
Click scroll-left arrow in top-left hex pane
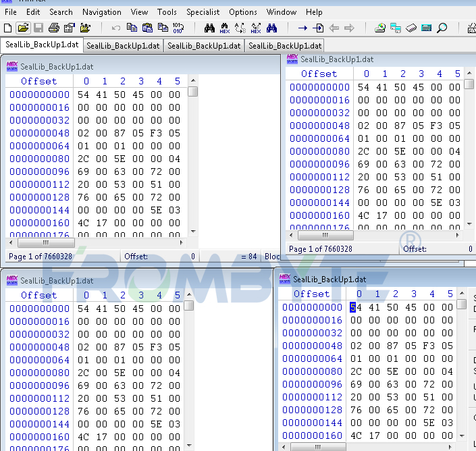click(x=11, y=242)
